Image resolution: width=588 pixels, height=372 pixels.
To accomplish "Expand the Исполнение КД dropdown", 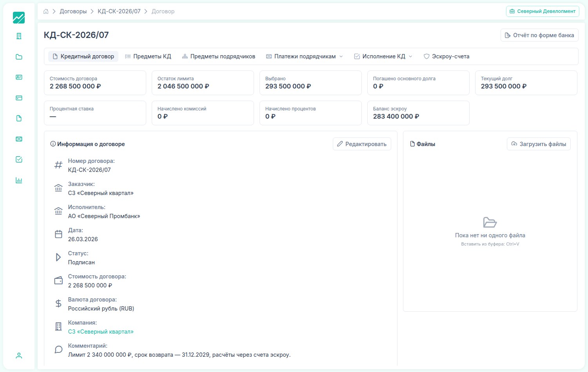I will (383, 56).
